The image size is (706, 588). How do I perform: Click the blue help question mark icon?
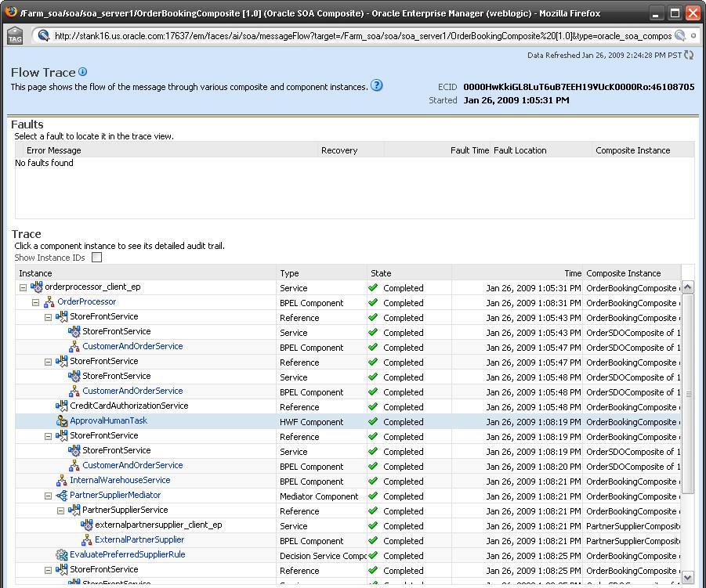click(376, 85)
